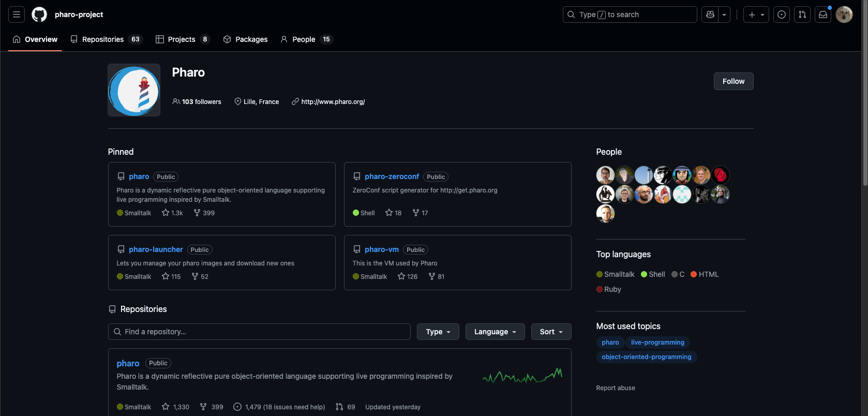The width and height of the screenshot is (868, 416).
Task: Click the GitHub logo icon
Action: pyautogui.click(x=39, y=14)
